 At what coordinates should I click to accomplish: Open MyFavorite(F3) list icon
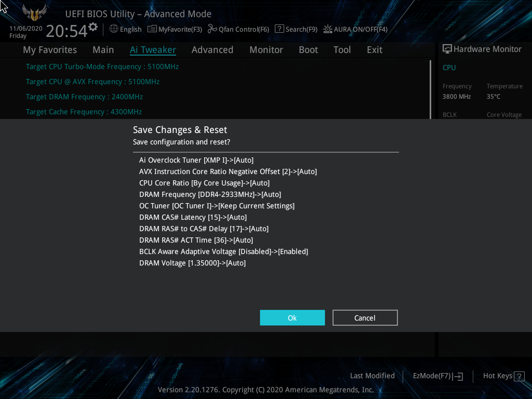pyautogui.click(x=152, y=29)
